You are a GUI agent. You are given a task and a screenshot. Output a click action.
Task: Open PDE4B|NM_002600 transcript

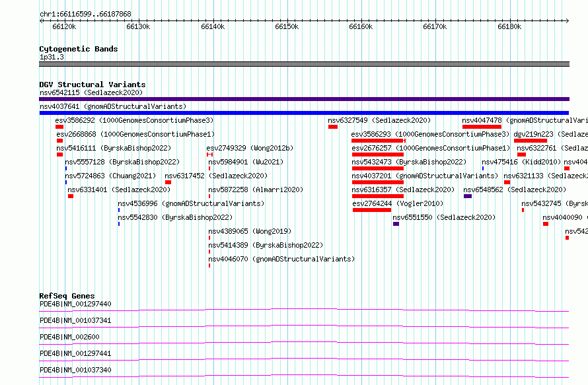[x=70, y=337]
